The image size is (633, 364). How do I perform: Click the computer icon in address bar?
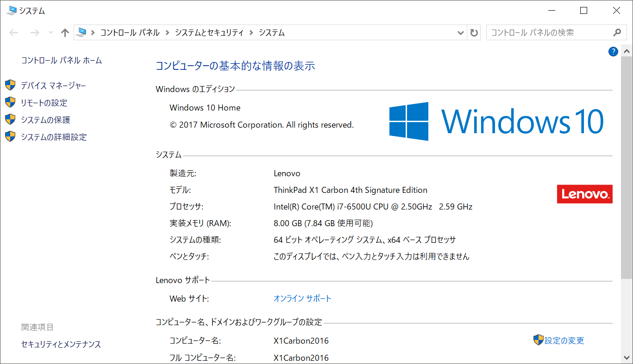click(x=81, y=32)
